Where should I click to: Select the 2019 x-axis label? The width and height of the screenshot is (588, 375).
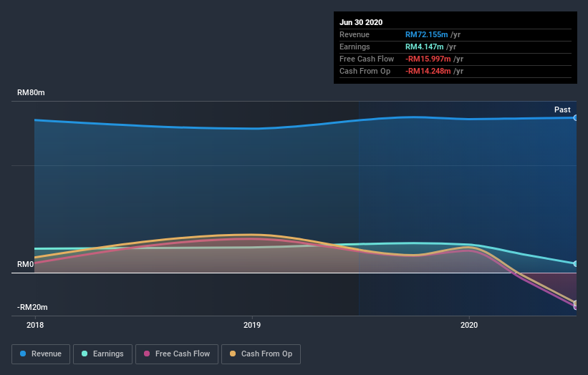point(252,325)
